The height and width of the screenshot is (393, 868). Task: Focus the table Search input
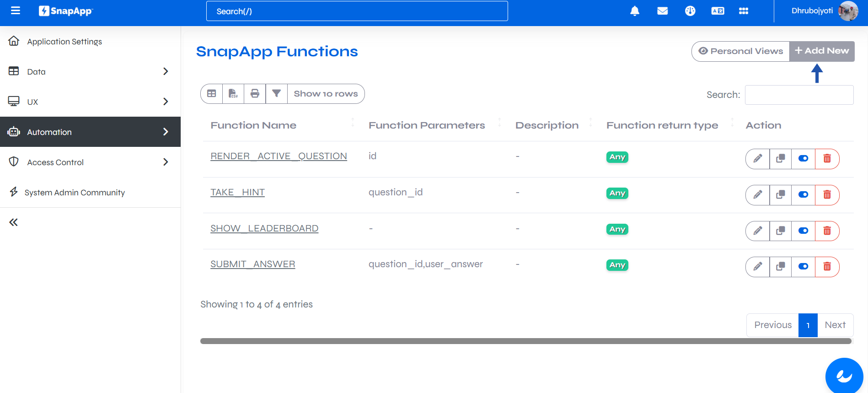799,95
